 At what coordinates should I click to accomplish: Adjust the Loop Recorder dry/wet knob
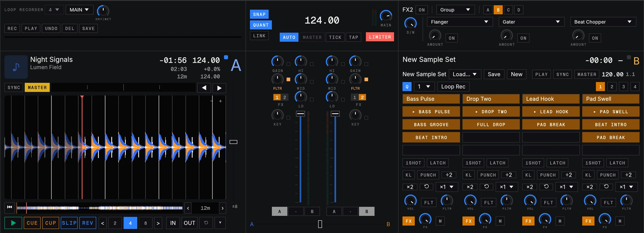click(103, 11)
